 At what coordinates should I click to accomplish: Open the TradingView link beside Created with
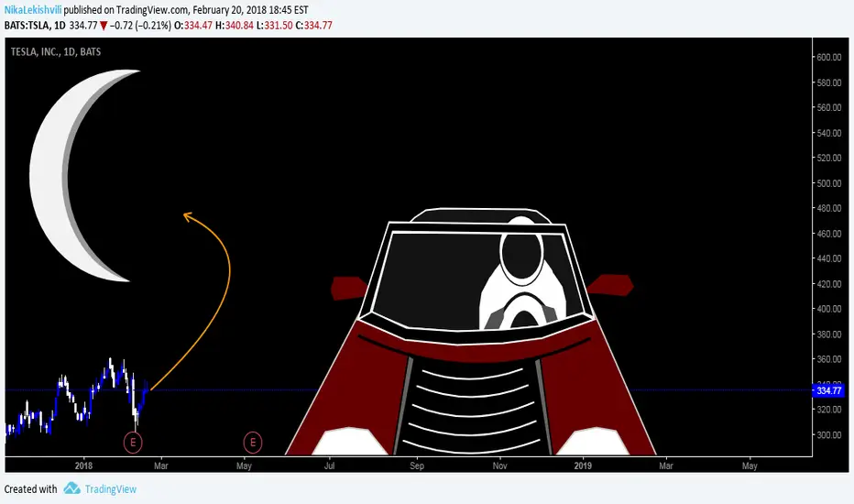click(111, 489)
